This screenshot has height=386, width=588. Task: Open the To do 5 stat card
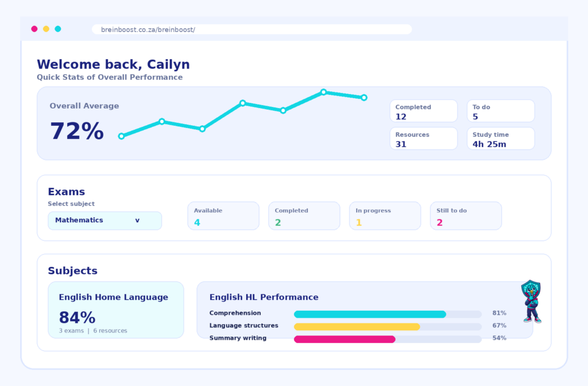click(501, 111)
